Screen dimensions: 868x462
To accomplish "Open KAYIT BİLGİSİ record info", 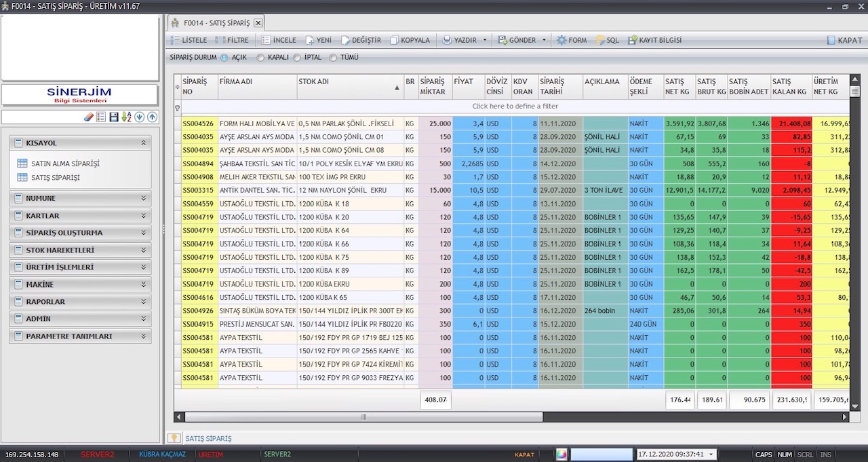I will point(655,40).
